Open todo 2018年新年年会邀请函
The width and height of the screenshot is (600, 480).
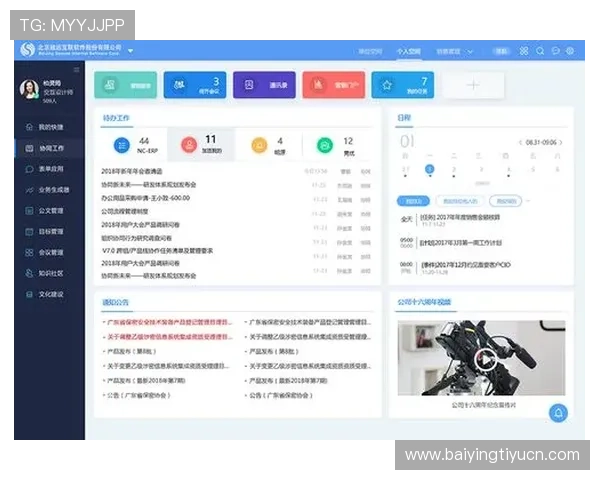132,171
